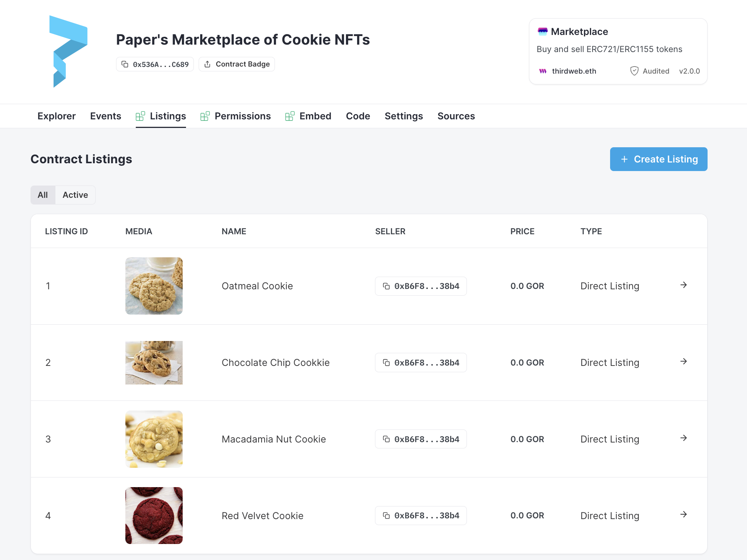The width and height of the screenshot is (747, 560).
Task: Click the green icon on the Embed tab
Action: (289, 116)
